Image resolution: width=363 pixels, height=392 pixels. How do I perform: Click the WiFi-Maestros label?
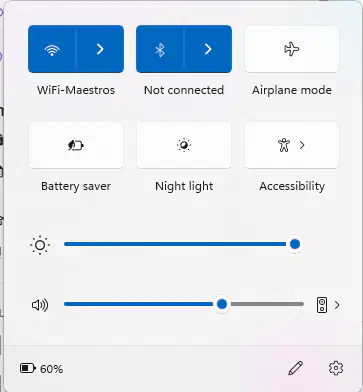[x=76, y=90]
